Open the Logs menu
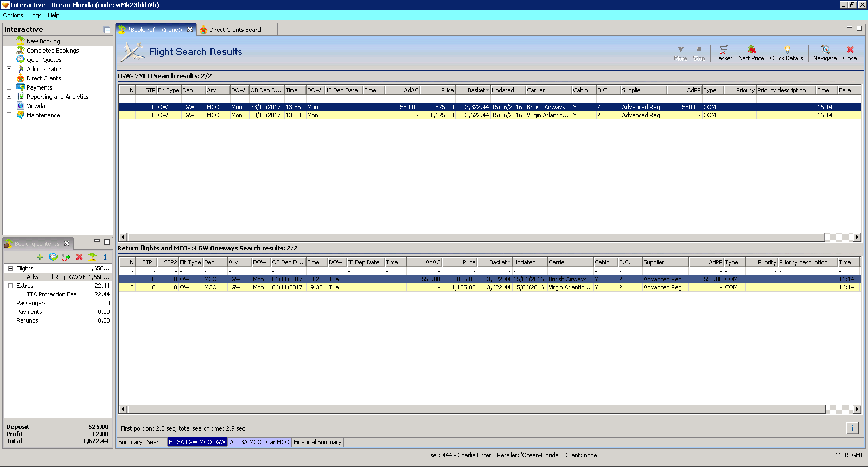Screen dimensions: 868x467 tap(35, 16)
